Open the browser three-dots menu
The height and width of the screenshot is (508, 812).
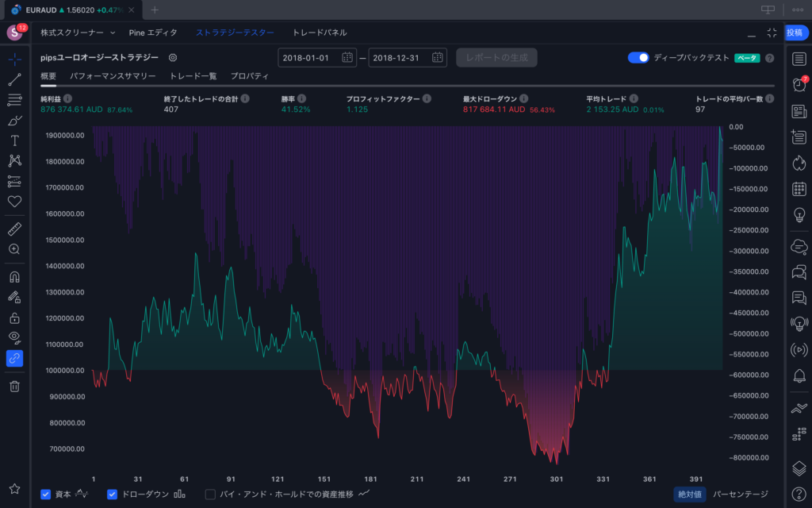click(x=798, y=10)
